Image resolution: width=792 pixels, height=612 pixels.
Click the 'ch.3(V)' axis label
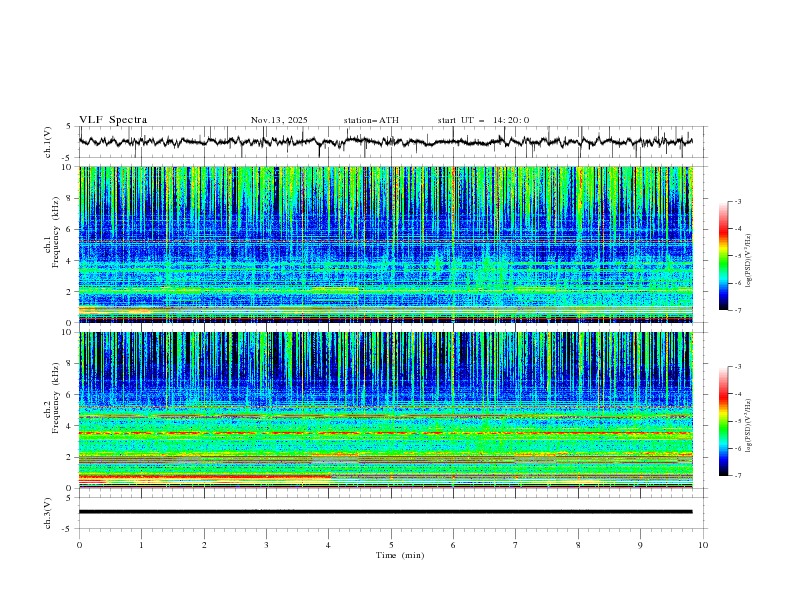point(48,513)
